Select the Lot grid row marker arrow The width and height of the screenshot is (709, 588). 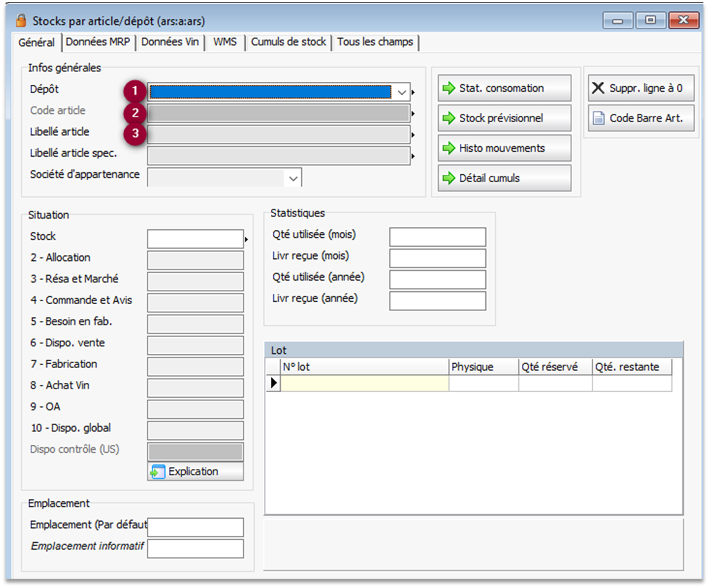(273, 384)
